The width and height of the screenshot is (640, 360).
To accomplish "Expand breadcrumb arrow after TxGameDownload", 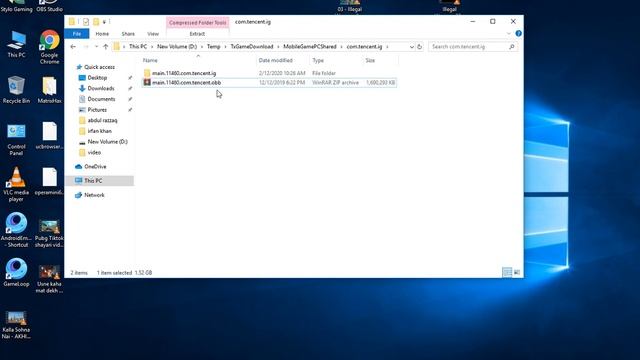I will pos(278,47).
